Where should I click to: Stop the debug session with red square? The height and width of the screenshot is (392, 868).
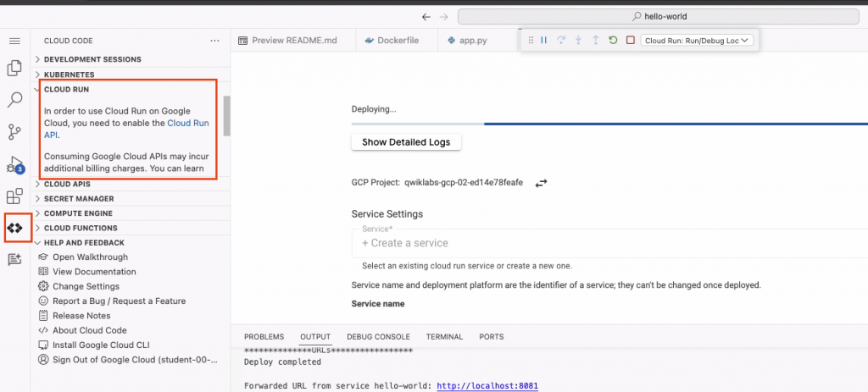[x=630, y=40]
